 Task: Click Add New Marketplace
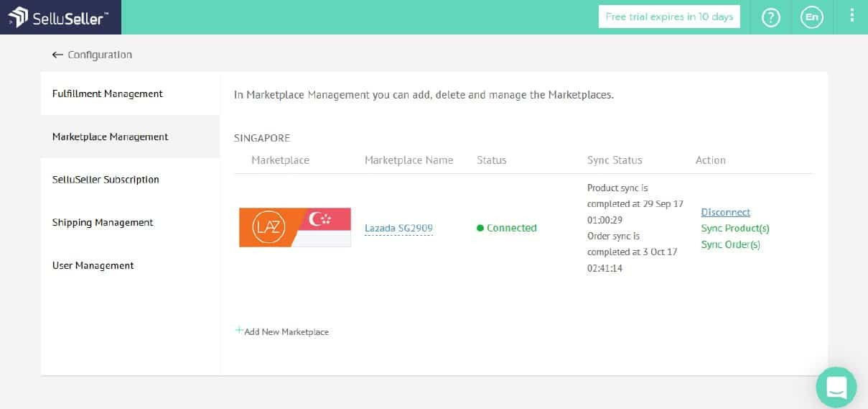(x=286, y=331)
